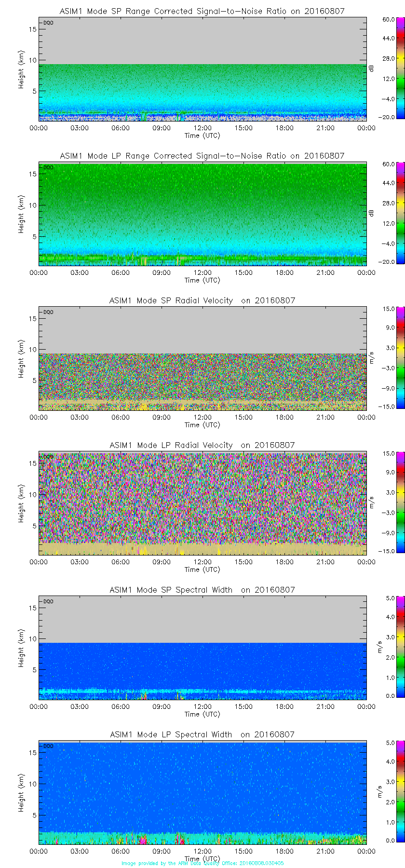The width and height of the screenshot is (405, 868).
Task: Click the Mode SP Spectral Width title
Action: pos(202,590)
